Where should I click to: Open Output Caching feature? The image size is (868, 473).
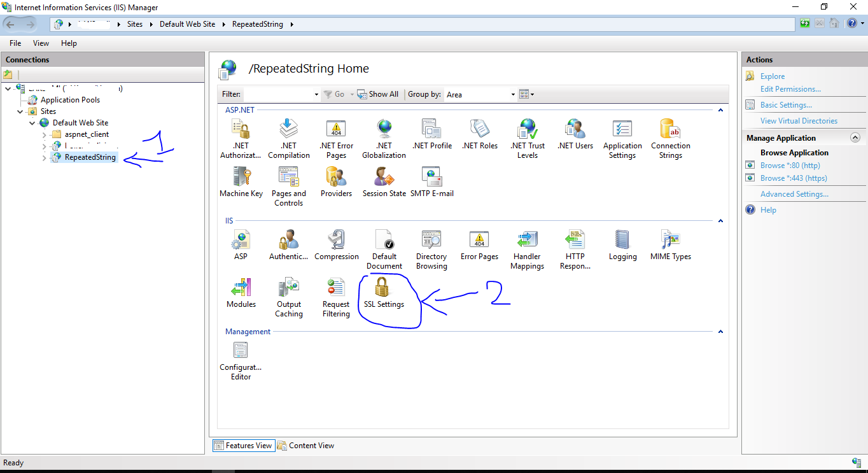click(x=289, y=297)
